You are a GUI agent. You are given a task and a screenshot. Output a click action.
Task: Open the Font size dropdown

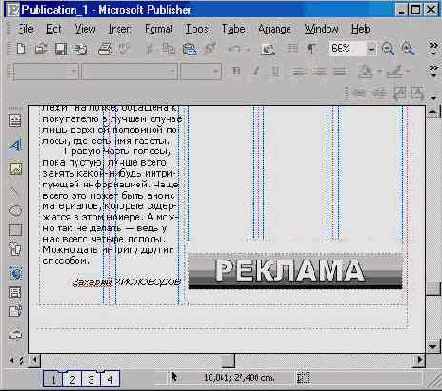coord(216,71)
